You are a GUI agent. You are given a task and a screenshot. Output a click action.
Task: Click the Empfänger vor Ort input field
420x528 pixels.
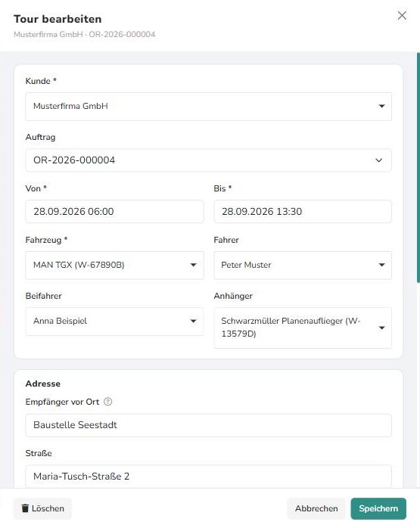208,425
